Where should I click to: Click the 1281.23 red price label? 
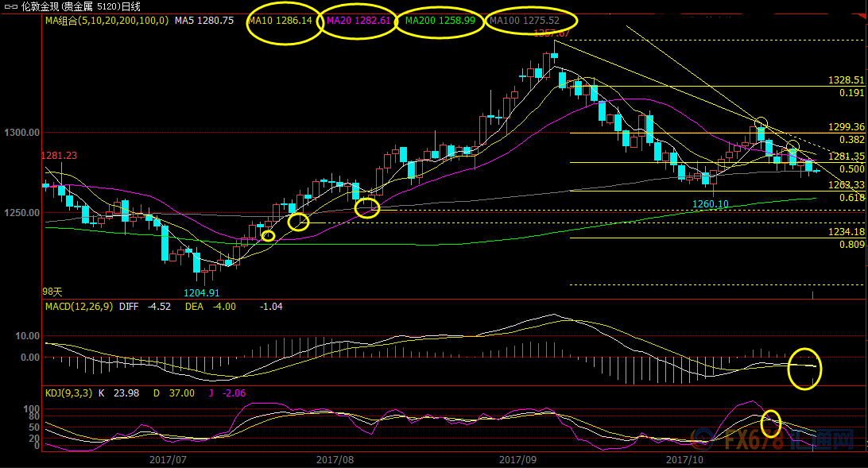pyautogui.click(x=60, y=156)
